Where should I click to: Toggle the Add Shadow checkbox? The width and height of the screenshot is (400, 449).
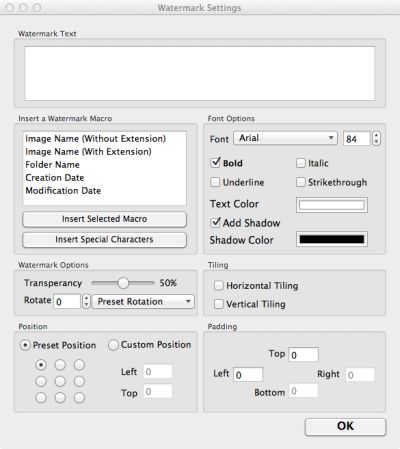pyautogui.click(x=216, y=222)
